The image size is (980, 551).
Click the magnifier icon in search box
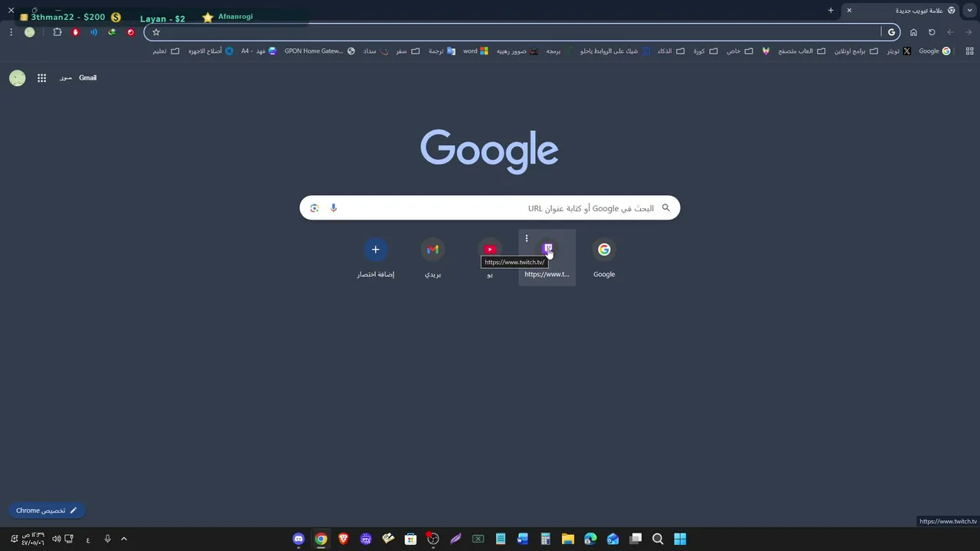coord(666,208)
